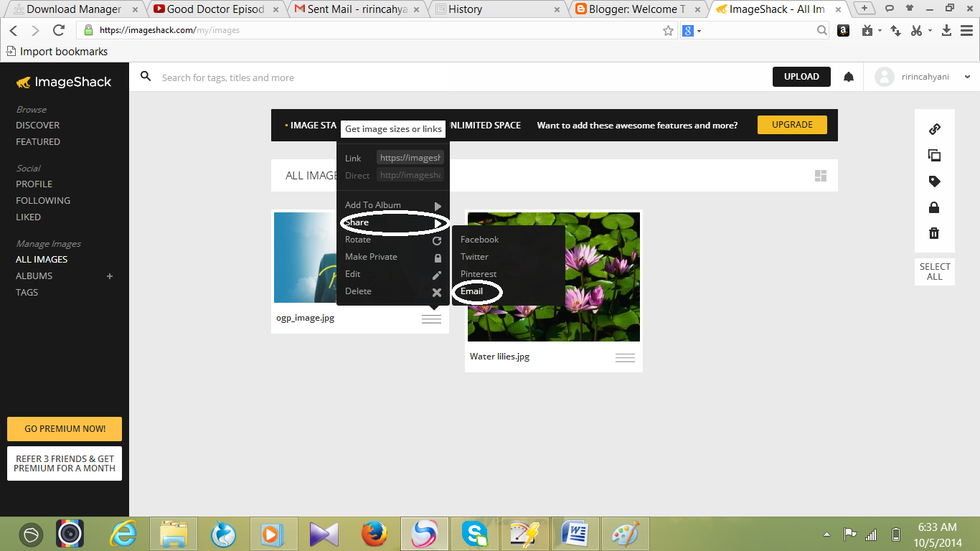Choose Edit in the image menu
Viewport: 980px width, 551px height.
coord(393,274)
